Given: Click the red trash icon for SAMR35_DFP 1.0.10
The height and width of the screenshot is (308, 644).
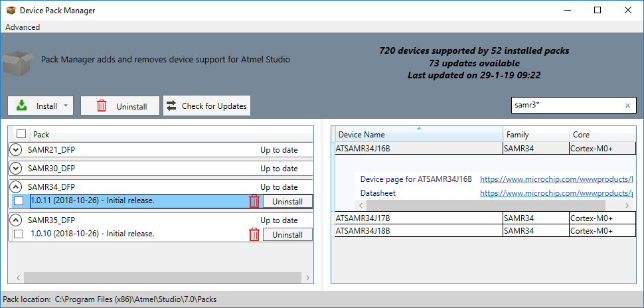Looking at the screenshot, I should (254, 234).
